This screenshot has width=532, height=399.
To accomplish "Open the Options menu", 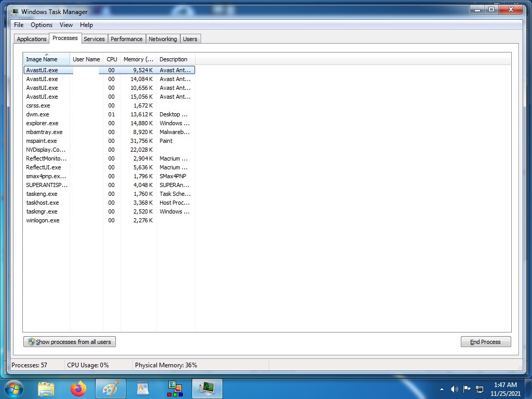I will (x=42, y=25).
